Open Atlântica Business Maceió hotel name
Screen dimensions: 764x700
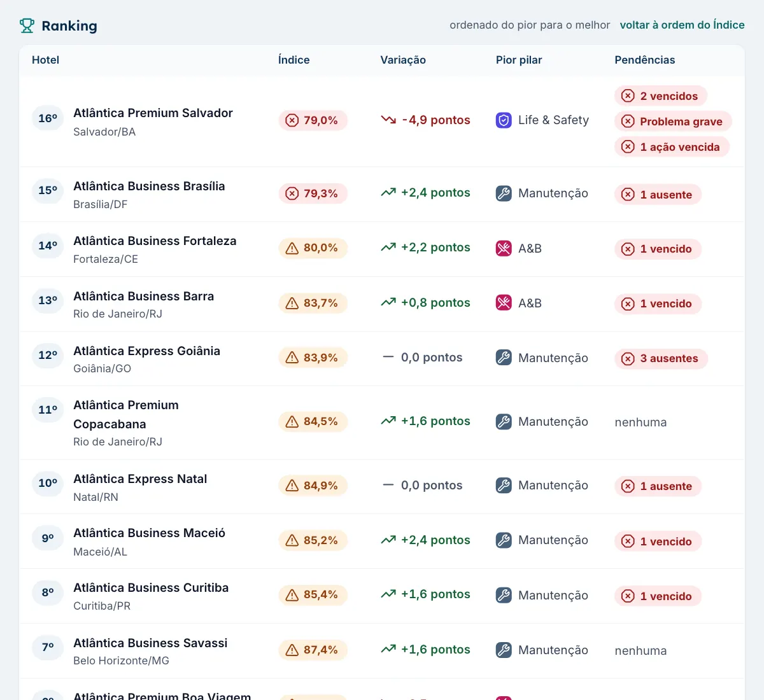[149, 533]
